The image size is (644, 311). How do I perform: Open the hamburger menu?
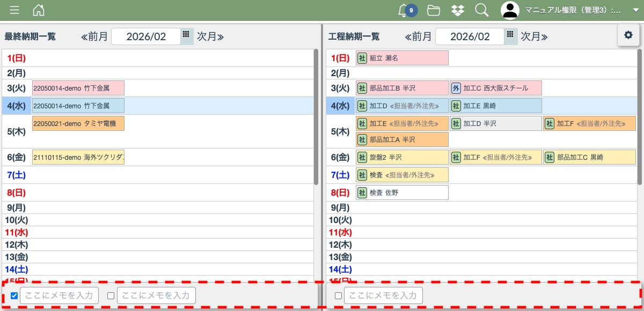click(x=14, y=10)
